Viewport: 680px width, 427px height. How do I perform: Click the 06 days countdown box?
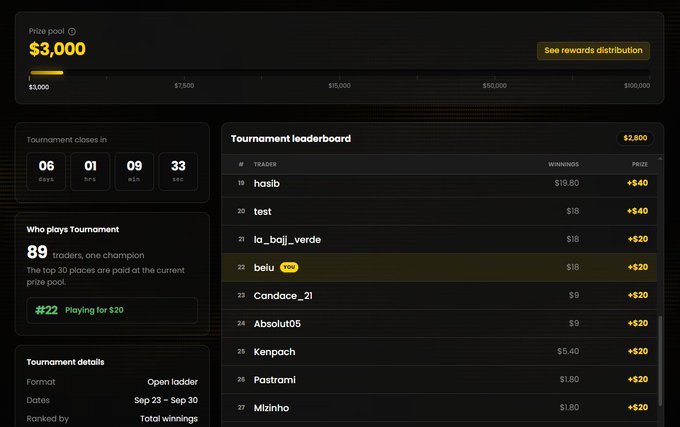46,171
